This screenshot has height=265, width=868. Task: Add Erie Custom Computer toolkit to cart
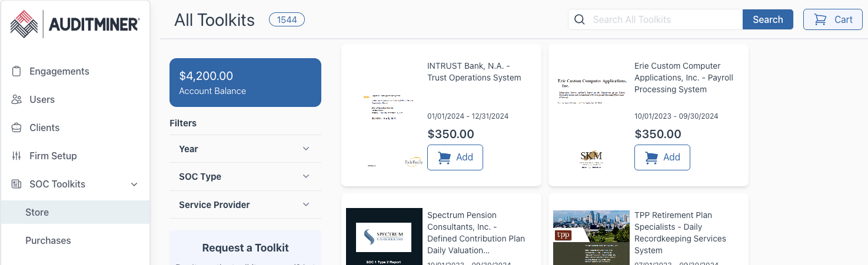click(662, 157)
